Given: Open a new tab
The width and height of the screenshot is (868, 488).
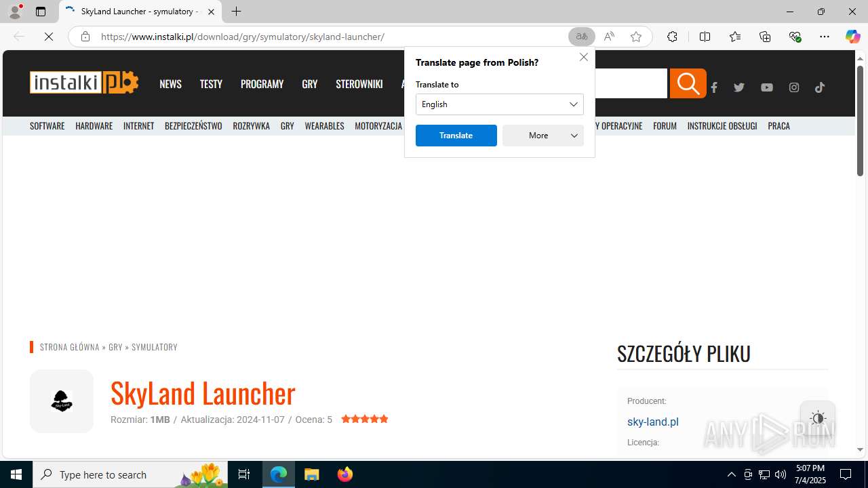Looking at the screenshot, I should [x=236, y=12].
